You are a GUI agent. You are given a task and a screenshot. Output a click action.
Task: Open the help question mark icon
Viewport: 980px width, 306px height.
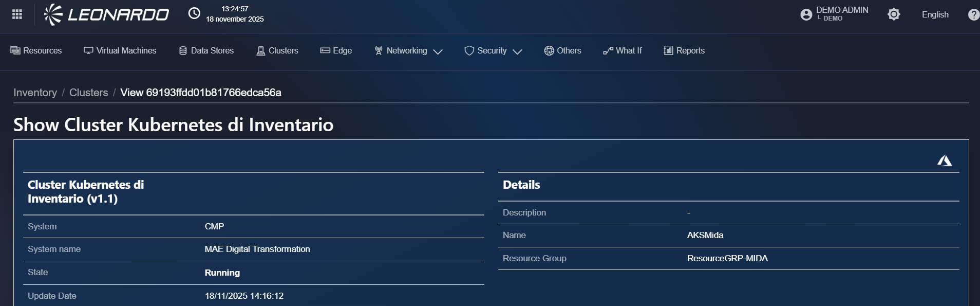[973, 14]
